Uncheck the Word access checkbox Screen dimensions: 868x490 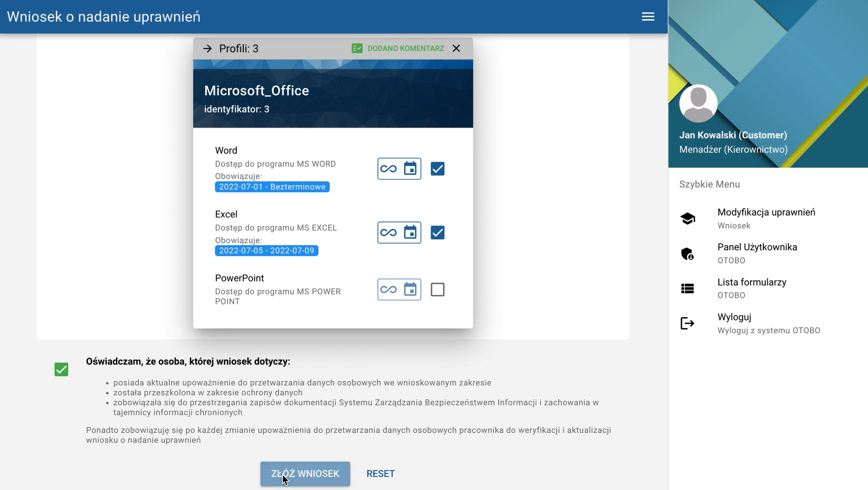pos(438,169)
